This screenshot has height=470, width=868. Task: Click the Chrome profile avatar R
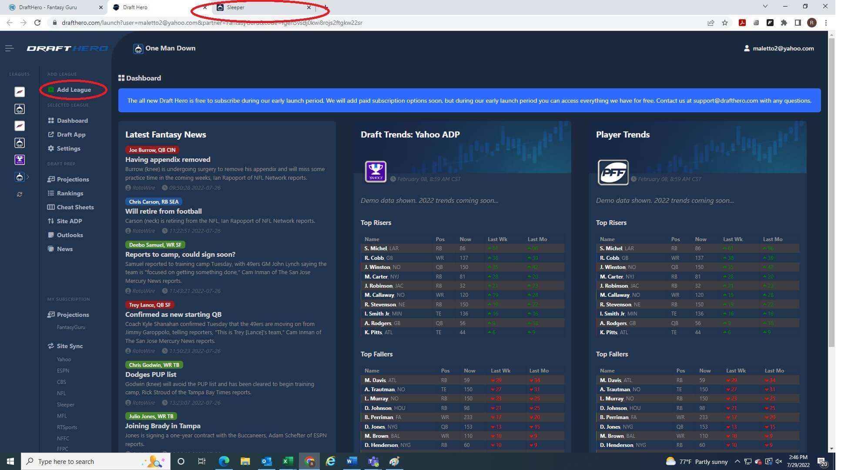click(x=812, y=23)
